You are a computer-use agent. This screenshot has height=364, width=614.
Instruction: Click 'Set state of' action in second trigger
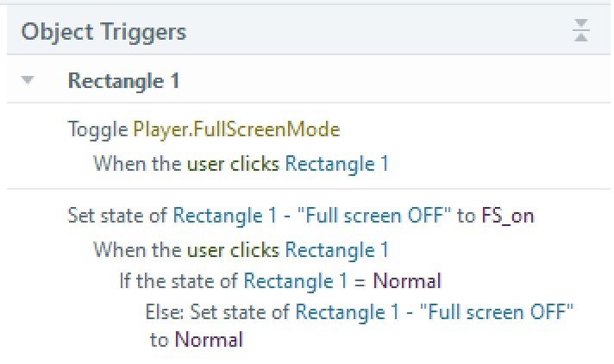click(118, 216)
